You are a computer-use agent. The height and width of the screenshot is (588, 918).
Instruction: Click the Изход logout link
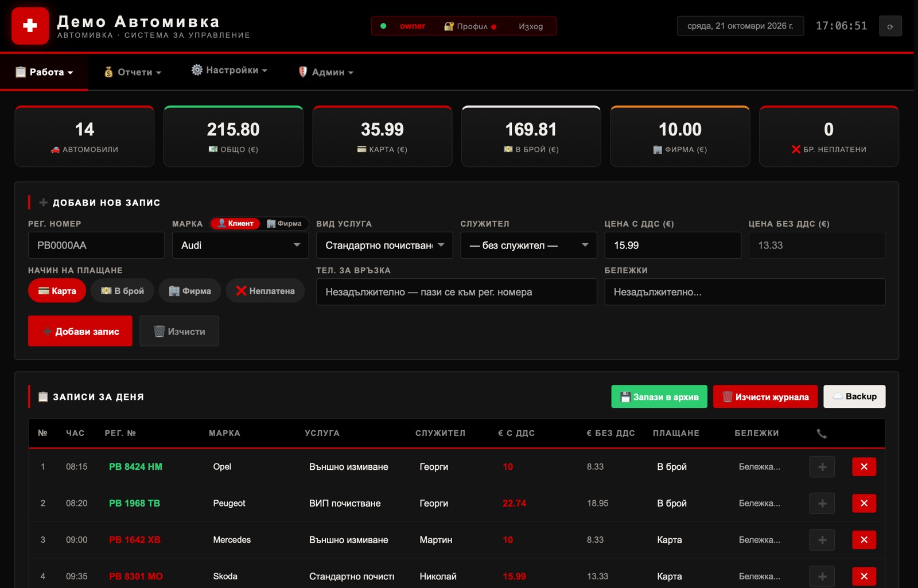(531, 26)
